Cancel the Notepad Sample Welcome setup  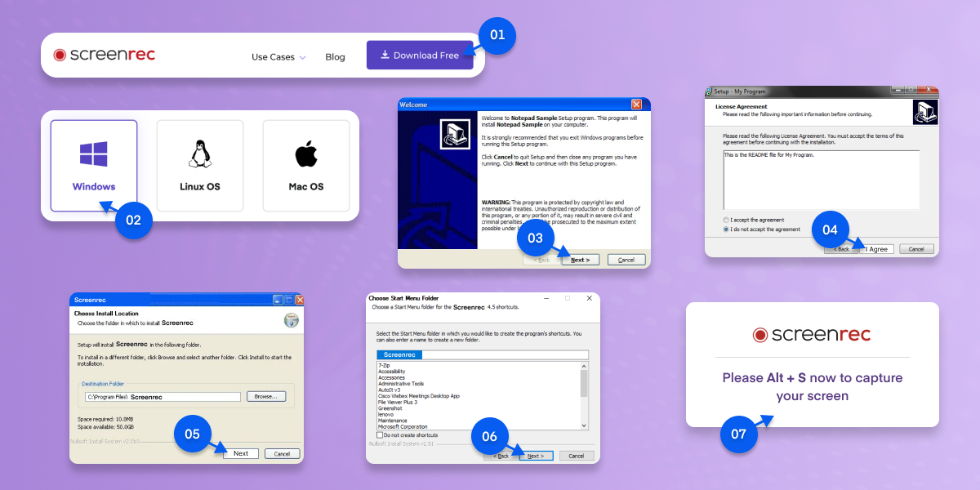[626, 260]
